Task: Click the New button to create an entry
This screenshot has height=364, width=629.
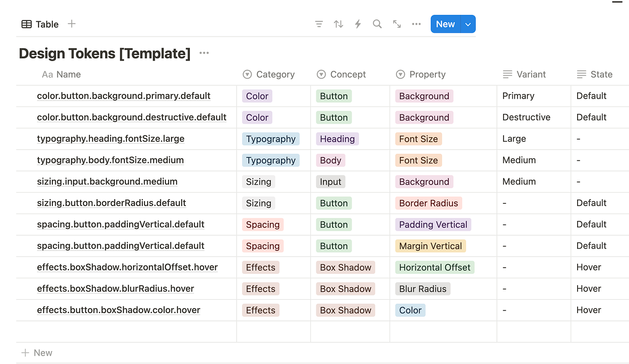Action: (445, 24)
